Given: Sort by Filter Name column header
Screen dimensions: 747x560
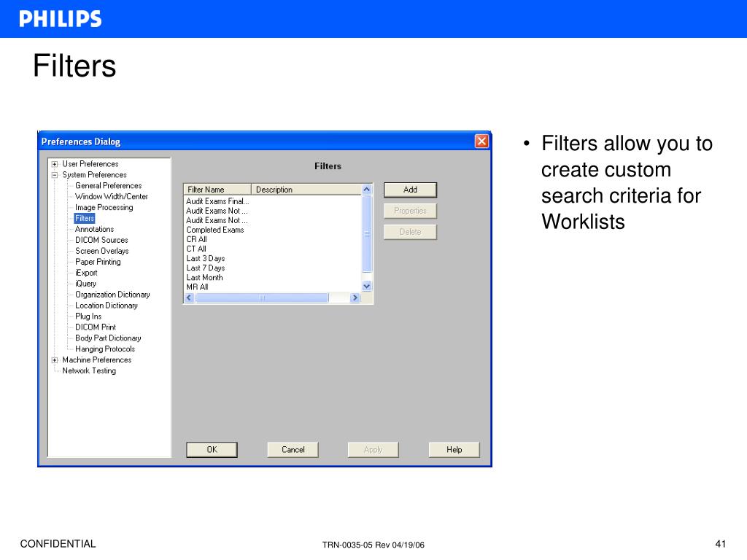Looking at the screenshot, I should click(x=217, y=190).
